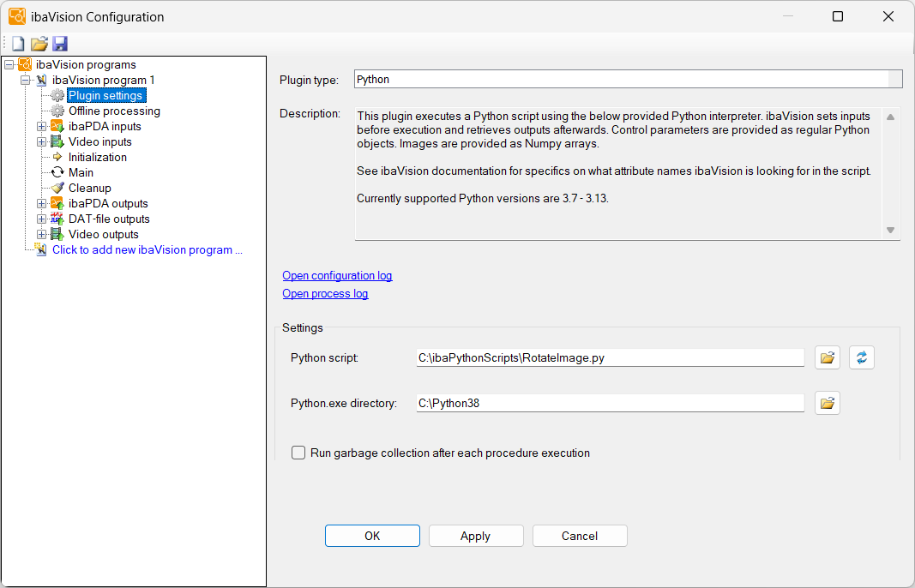Click the Video inputs film icon
Viewport: 915px width, 588px height.
pos(57,141)
